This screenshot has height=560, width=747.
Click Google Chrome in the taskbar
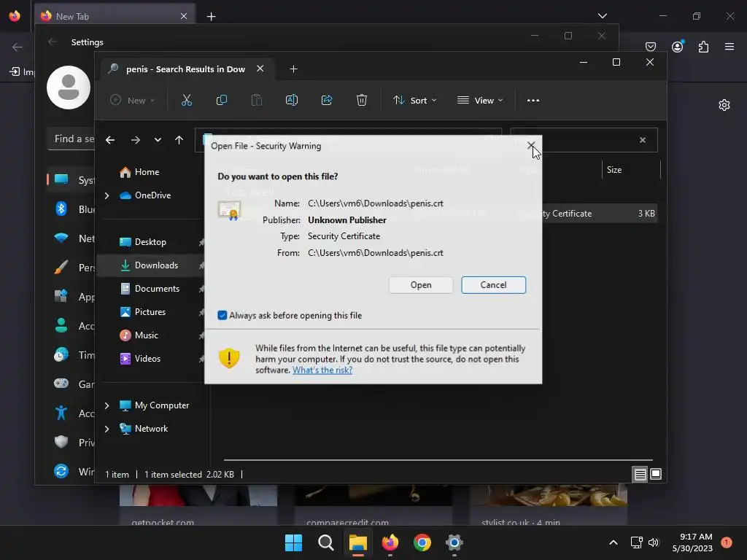(x=422, y=542)
